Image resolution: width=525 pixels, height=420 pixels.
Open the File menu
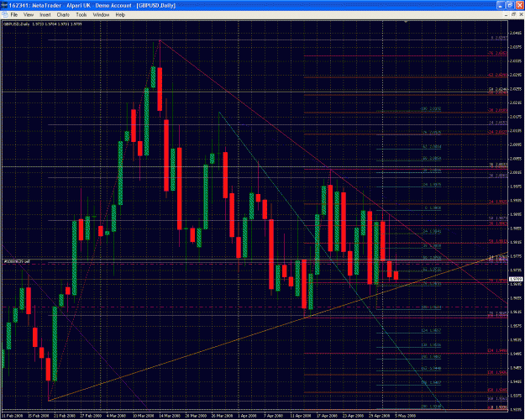(x=13, y=15)
